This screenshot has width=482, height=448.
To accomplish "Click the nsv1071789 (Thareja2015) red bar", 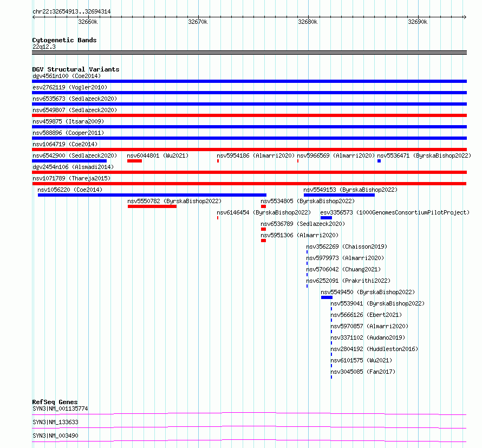I will click(x=249, y=184).
